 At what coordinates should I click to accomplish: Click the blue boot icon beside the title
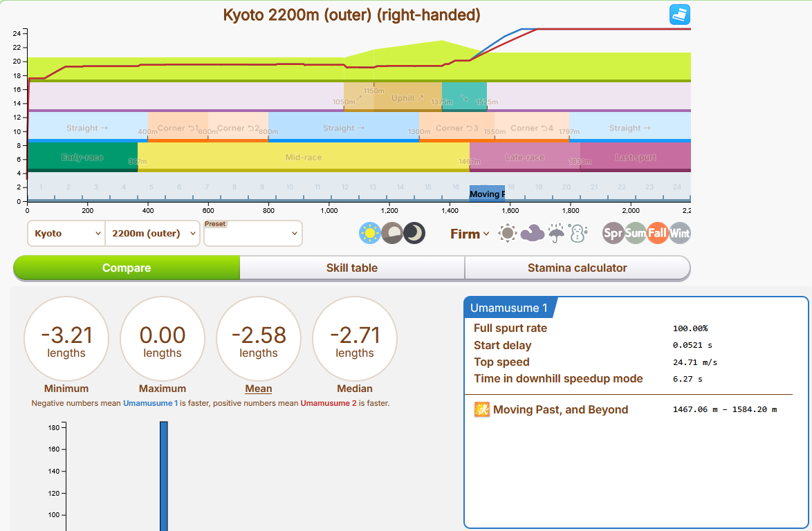click(x=679, y=15)
